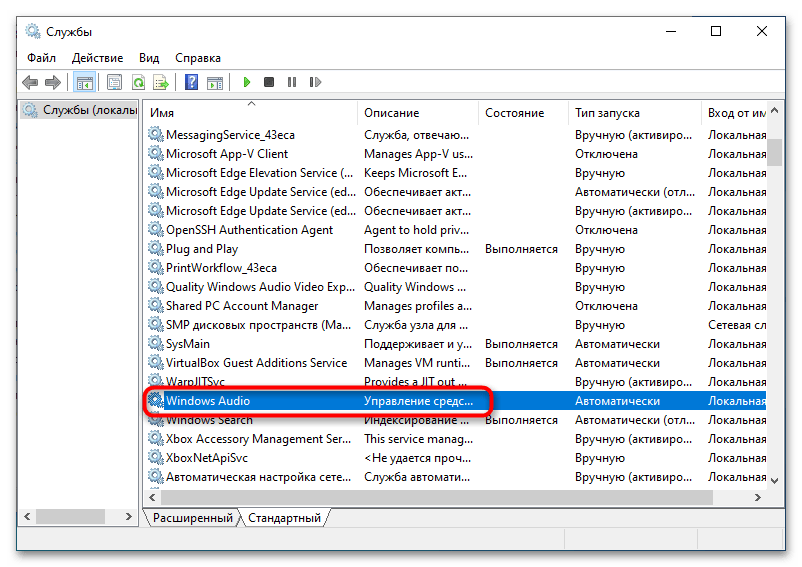Viewport: 802px width, 567px height.
Task: Click the services list horizontal scrollbar thumb
Action: click(437, 497)
